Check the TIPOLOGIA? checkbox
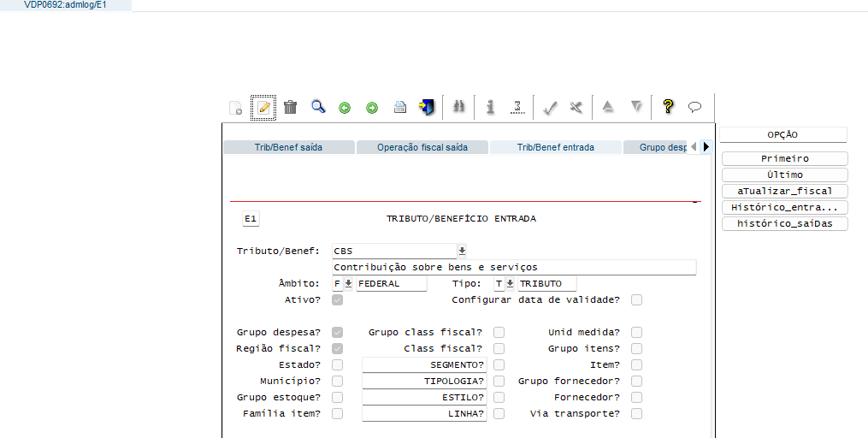Viewport: 868px width, 438px height. [x=499, y=381]
